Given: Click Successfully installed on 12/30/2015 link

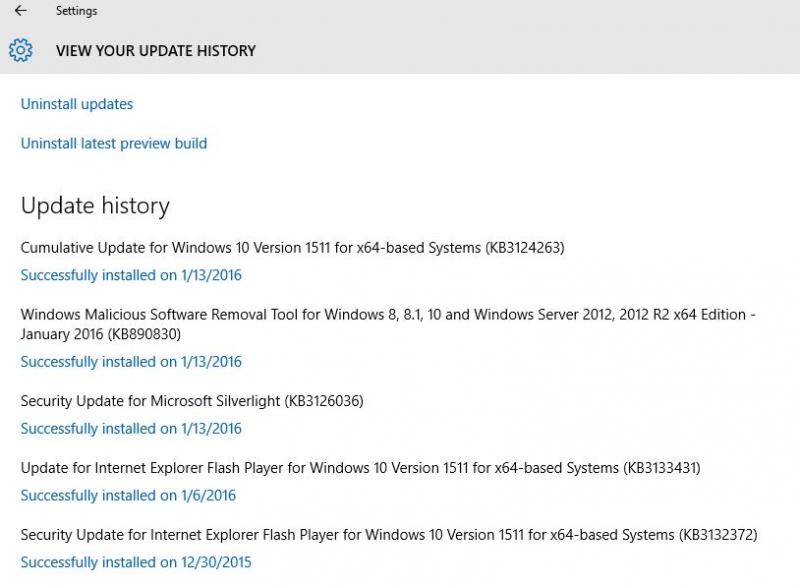Looking at the screenshot, I should pos(136,563).
